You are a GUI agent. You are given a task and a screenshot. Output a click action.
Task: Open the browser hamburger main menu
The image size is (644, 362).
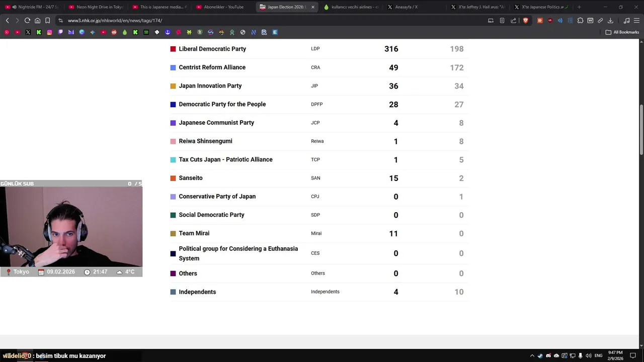click(x=636, y=21)
